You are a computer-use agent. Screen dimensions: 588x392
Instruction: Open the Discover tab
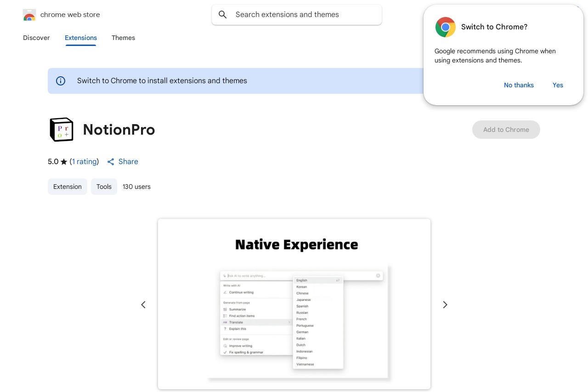36,38
